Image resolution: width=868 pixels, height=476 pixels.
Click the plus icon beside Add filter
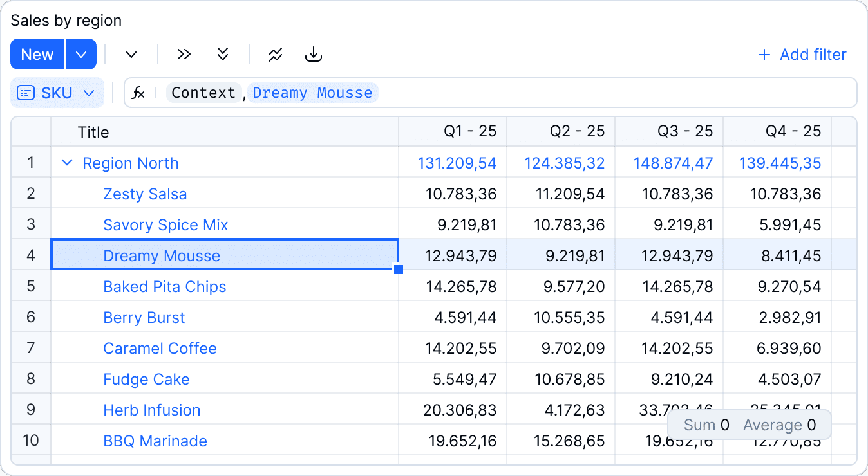pyautogui.click(x=764, y=55)
